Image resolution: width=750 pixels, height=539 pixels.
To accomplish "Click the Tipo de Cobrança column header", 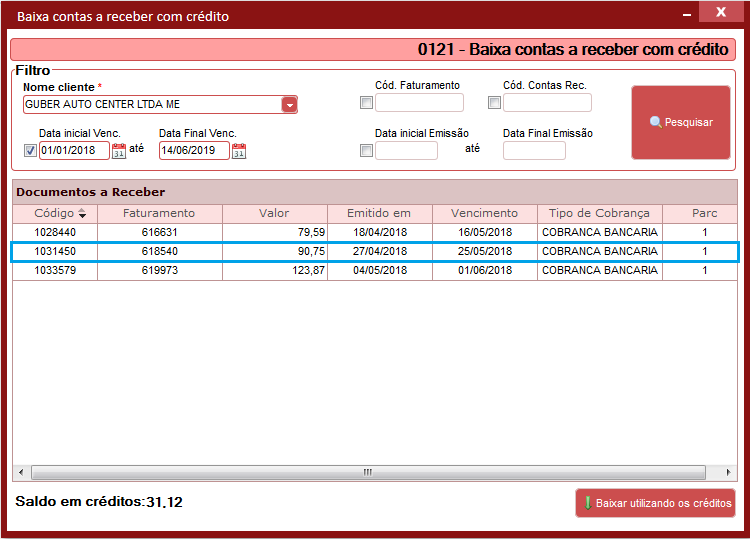I will coord(600,213).
